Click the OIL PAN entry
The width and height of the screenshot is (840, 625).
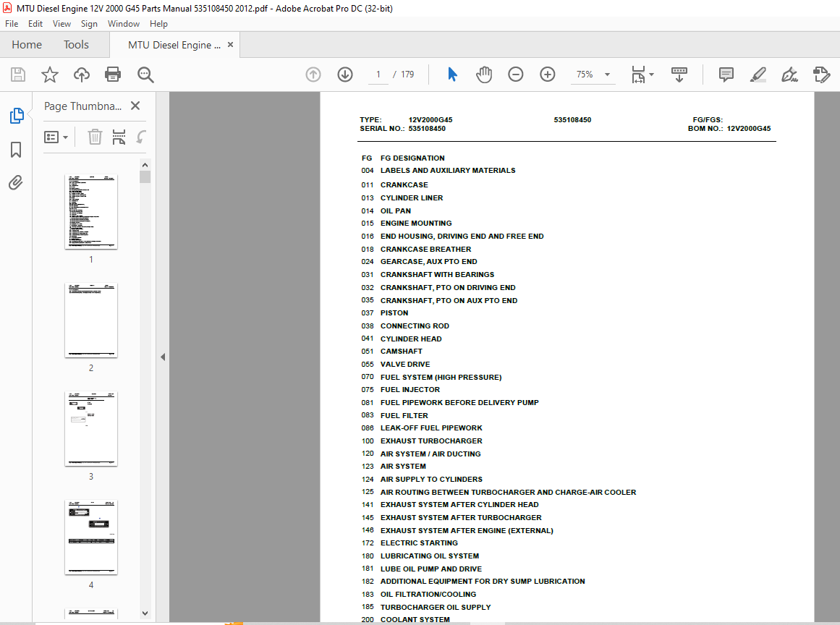click(x=395, y=211)
